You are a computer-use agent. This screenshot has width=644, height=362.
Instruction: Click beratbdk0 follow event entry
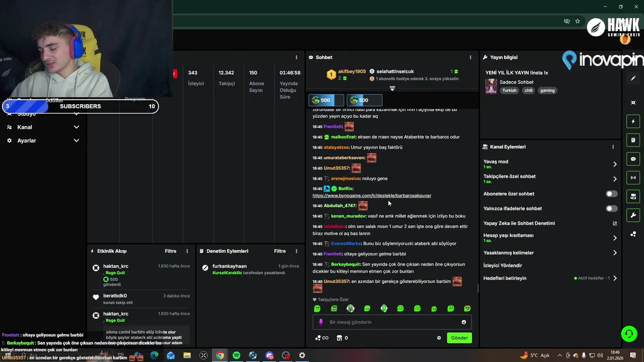tap(142, 299)
